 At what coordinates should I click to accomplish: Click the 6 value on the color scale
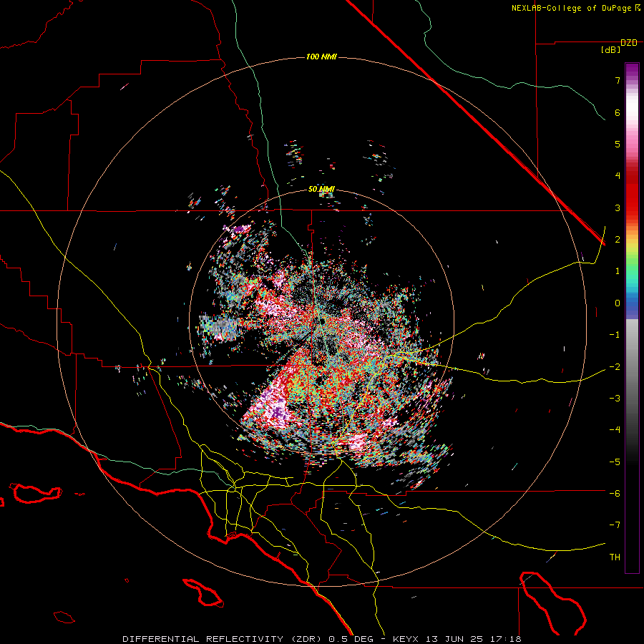(x=618, y=112)
